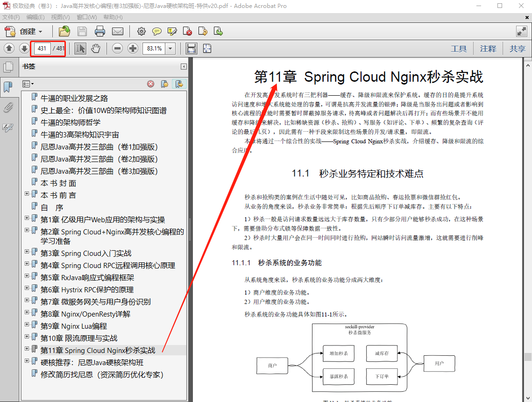Expand 第3章 Spring Cloud入门实战 bookmark
Screen dimensions: 532x402
[x=27, y=251]
